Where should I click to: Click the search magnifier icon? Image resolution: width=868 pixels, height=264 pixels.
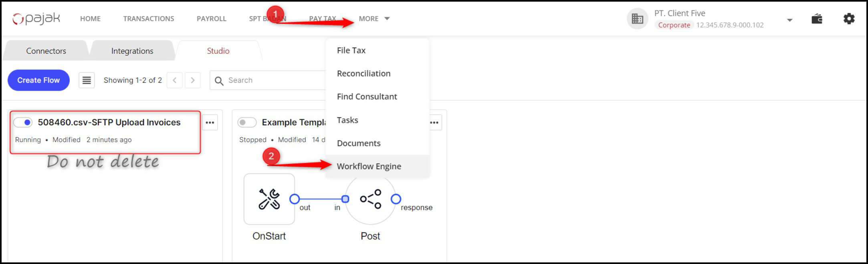coord(219,81)
